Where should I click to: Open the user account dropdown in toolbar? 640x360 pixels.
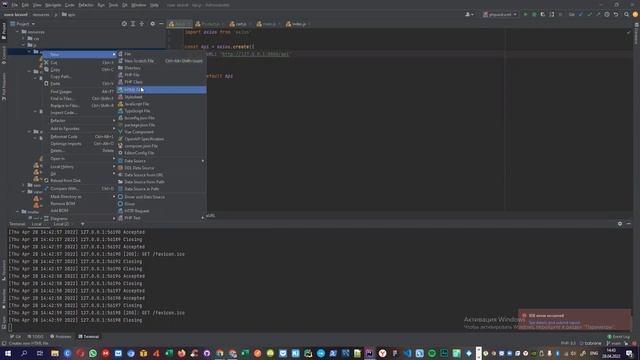pyautogui.click(x=469, y=14)
